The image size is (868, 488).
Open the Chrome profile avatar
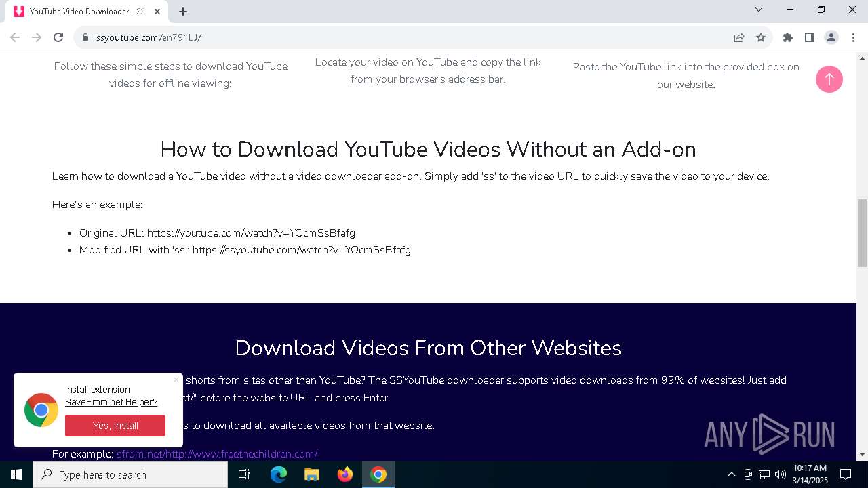point(831,37)
